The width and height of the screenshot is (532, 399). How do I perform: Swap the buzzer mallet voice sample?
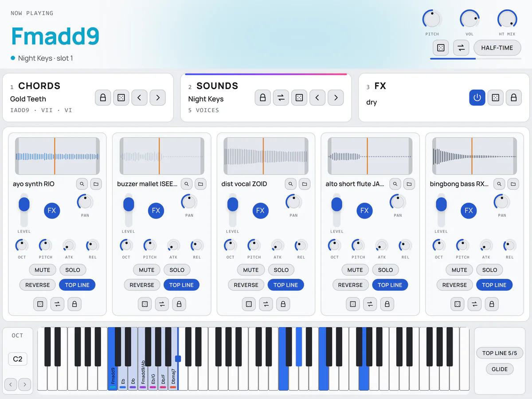pyautogui.click(x=162, y=304)
